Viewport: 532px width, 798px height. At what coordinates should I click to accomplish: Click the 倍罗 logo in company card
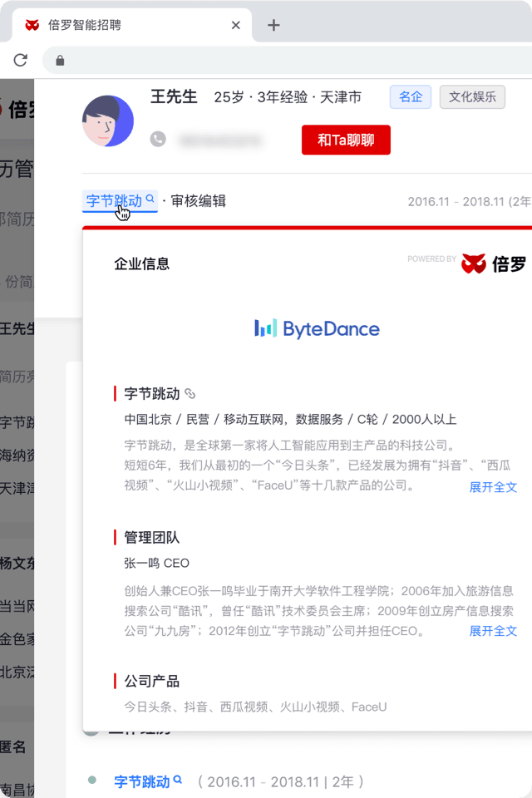coord(493,264)
